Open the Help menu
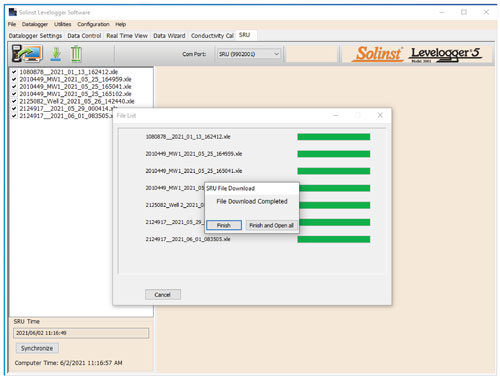This screenshot has width=500, height=378. 121,24
